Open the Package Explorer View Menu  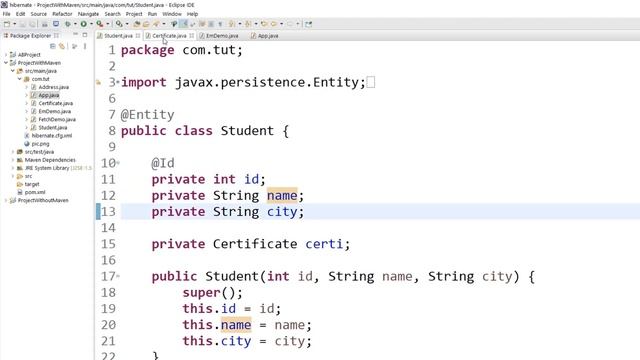pos(85,46)
